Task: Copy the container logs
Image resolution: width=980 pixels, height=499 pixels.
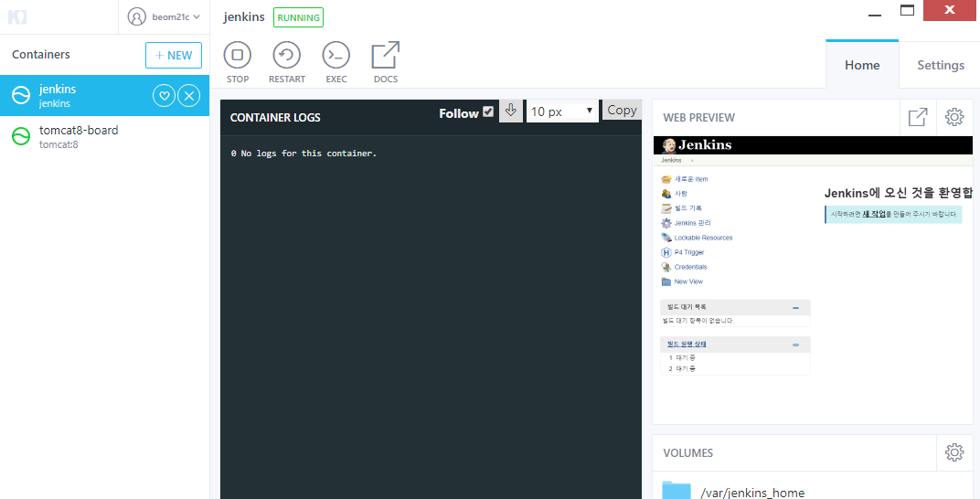Action: pyautogui.click(x=622, y=110)
